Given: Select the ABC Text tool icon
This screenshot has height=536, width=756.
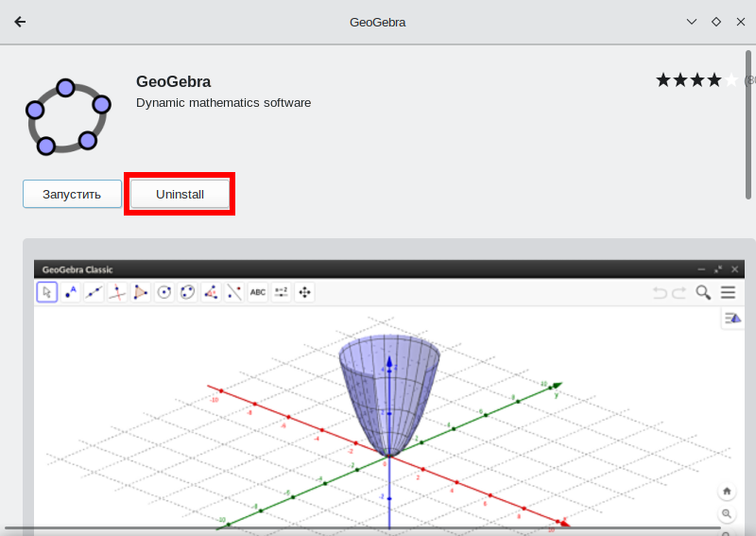Looking at the screenshot, I should tap(257, 292).
